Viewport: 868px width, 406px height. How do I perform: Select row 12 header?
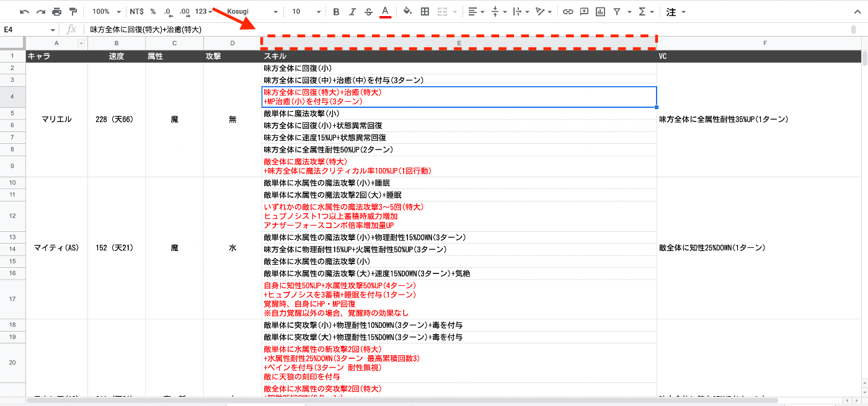(x=12, y=216)
